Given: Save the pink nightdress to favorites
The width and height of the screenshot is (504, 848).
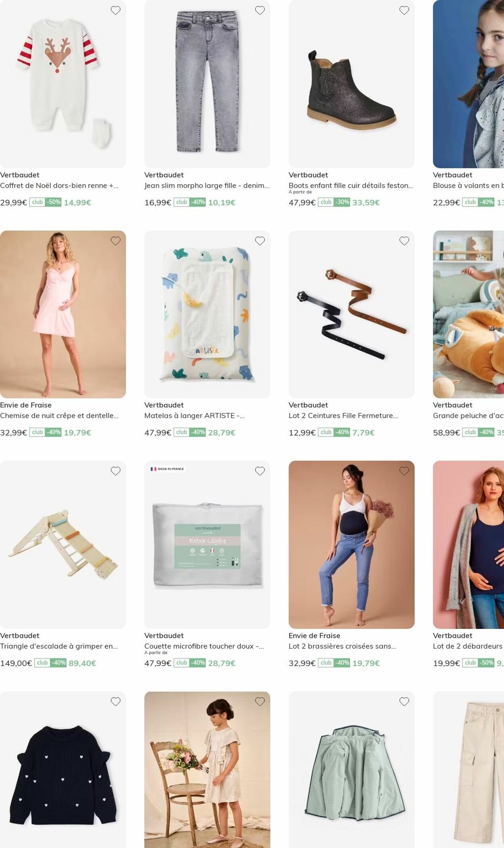Looking at the screenshot, I should (x=116, y=241).
